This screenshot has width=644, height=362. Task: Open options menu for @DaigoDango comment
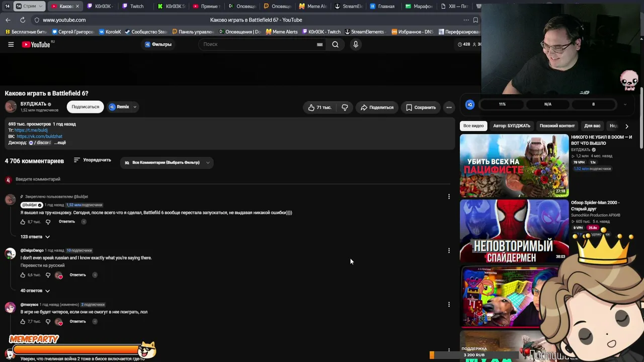click(x=449, y=250)
